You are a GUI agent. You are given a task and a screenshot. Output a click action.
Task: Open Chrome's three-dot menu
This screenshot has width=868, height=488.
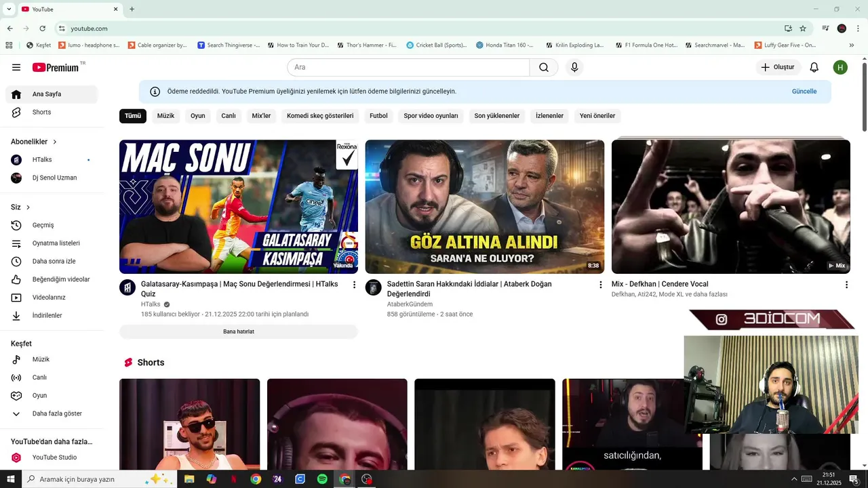point(858,28)
